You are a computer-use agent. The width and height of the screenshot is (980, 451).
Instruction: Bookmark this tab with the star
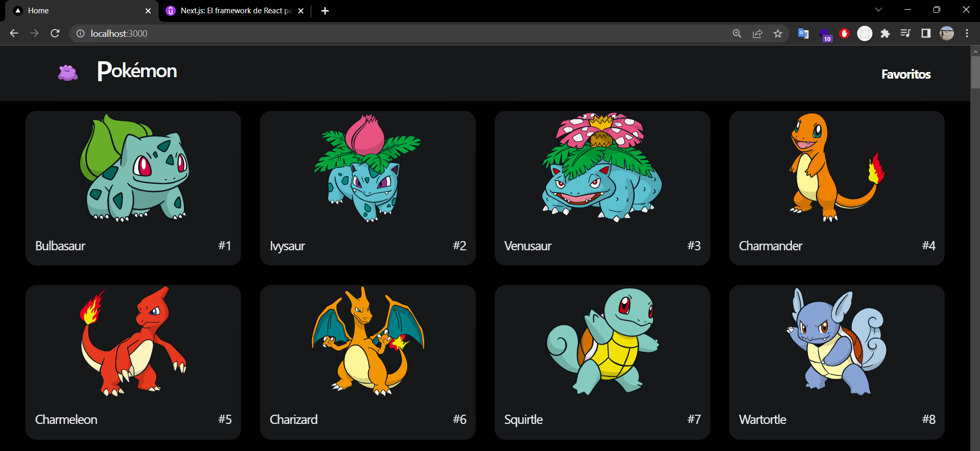(x=778, y=33)
